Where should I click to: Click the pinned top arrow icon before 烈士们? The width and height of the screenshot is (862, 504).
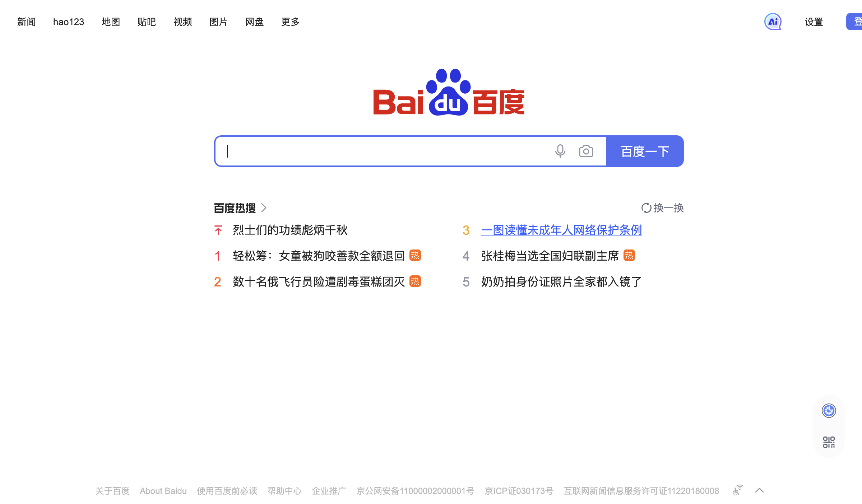[x=218, y=230]
